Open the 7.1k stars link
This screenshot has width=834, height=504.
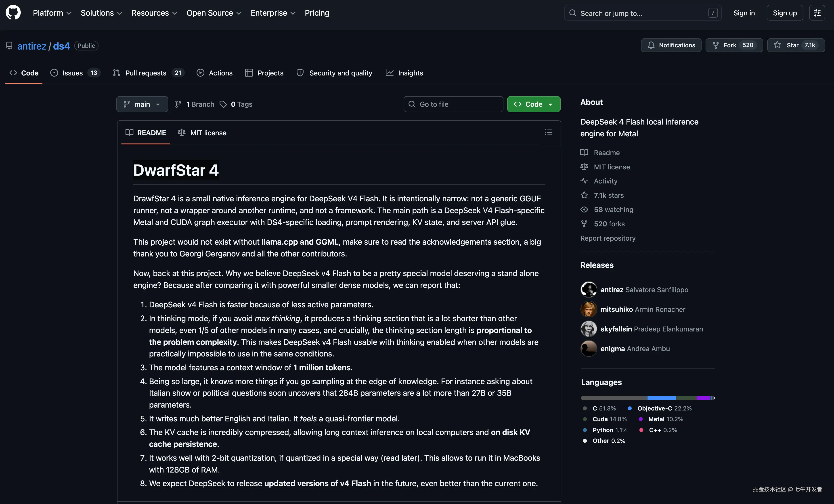tap(609, 195)
